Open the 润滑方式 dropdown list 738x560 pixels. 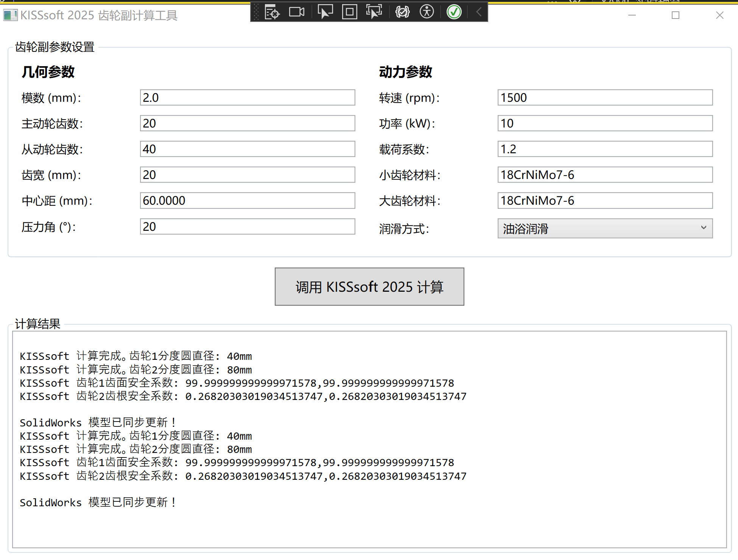click(604, 228)
